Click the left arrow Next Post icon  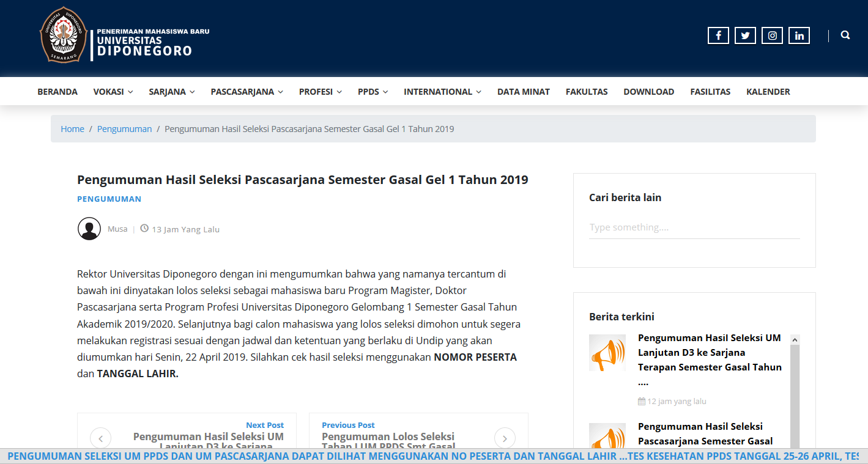100,438
